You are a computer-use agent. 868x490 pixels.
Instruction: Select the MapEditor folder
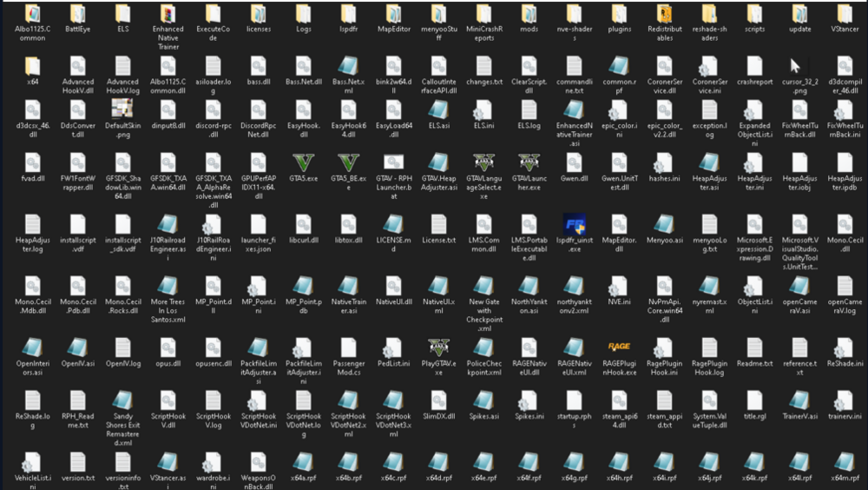pos(393,14)
